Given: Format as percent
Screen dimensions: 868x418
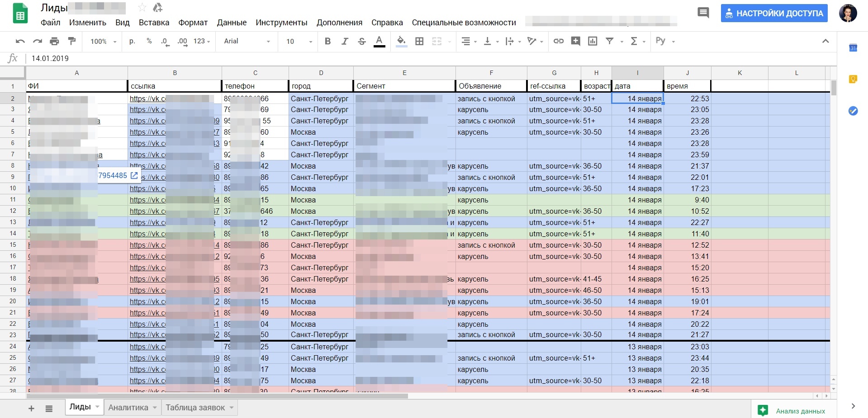Looking at the screenshot, I should 149,41.
